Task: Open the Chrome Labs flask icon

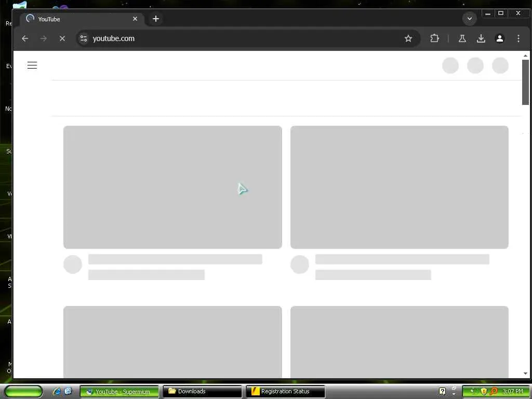Action: point(462,38)
